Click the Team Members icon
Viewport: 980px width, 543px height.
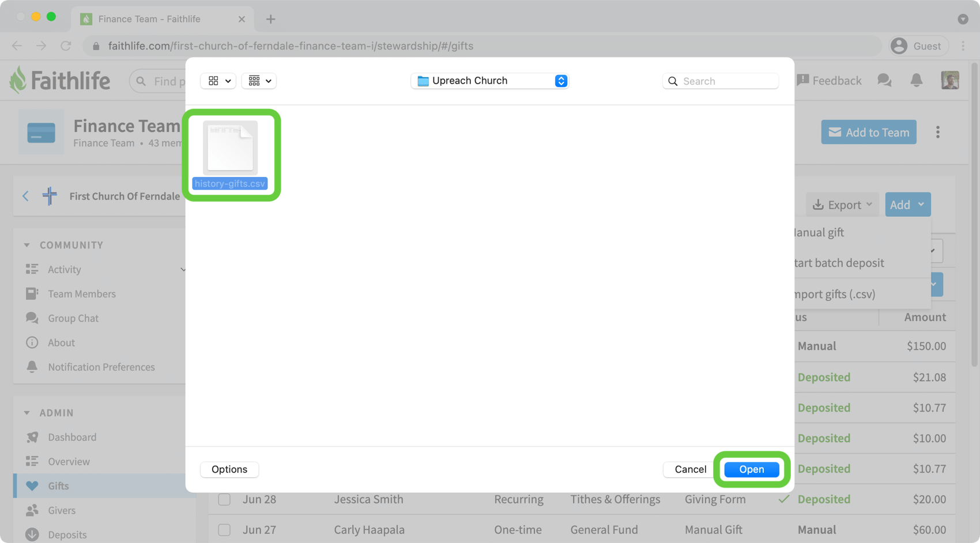[x=32, y=293]
